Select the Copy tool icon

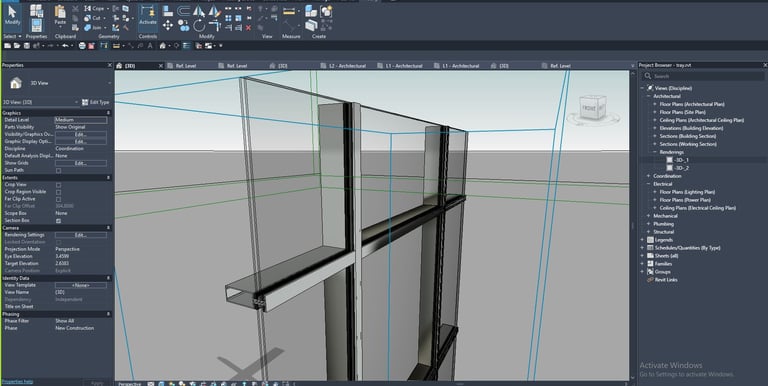click(184, 25)
